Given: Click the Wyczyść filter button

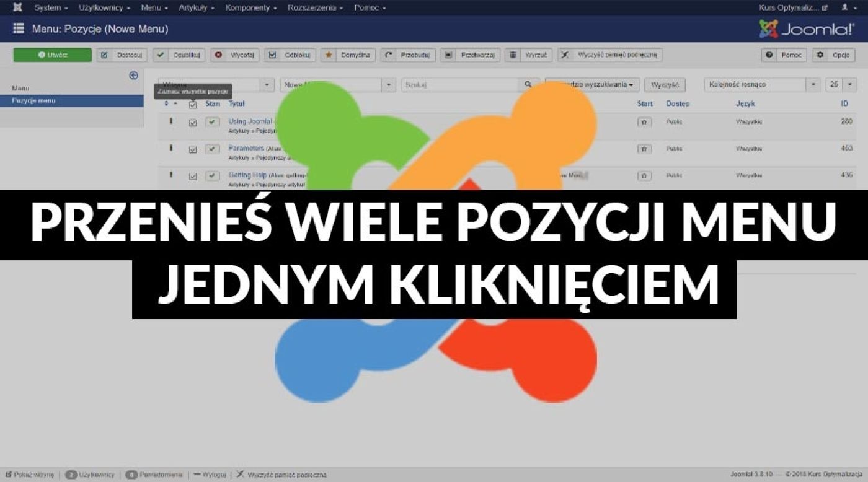Looking at the screenshot, I should click(x=665, y=85).
